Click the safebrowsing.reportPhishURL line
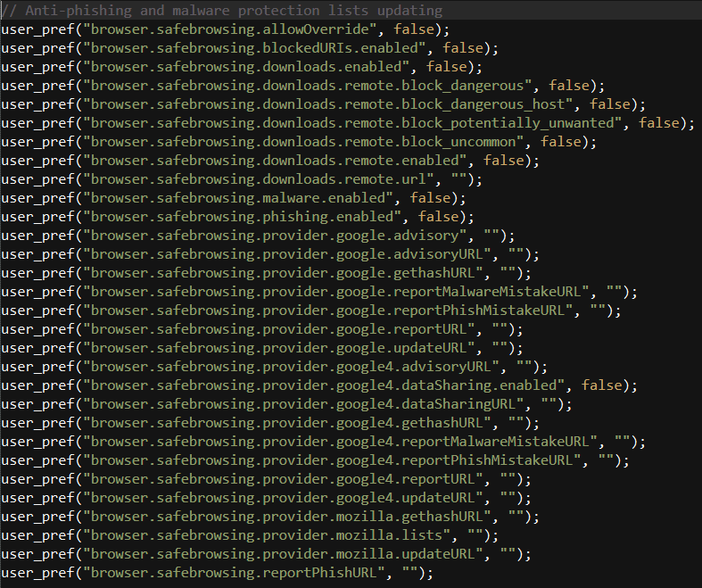The image size is (702, 588). (x=217, y=573)
